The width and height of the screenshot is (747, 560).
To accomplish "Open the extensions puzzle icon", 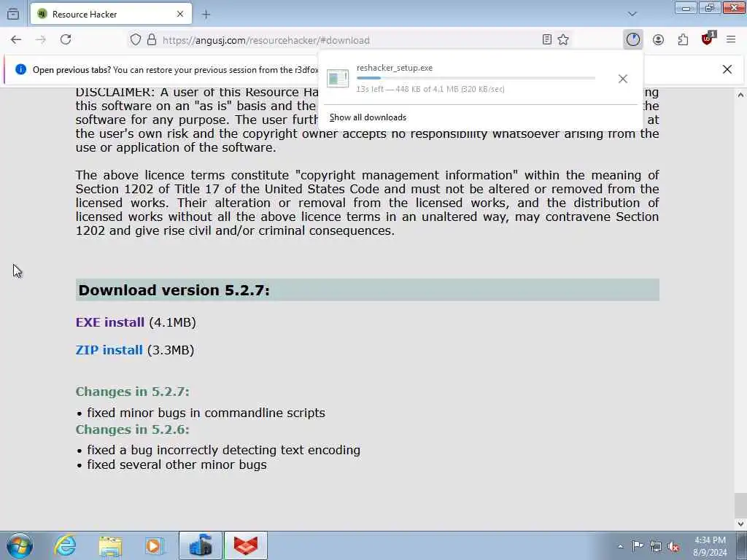I will click(x=683, y=40).
